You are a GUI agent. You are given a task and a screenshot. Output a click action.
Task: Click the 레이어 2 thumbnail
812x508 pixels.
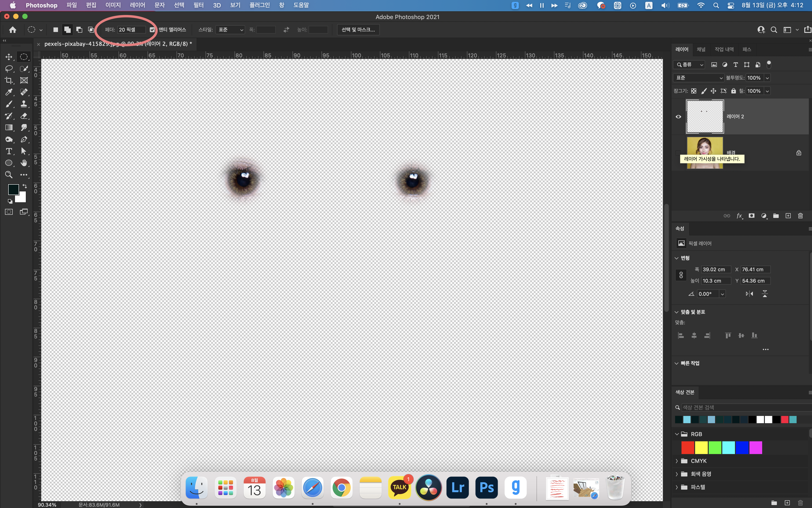coord(705,117)
